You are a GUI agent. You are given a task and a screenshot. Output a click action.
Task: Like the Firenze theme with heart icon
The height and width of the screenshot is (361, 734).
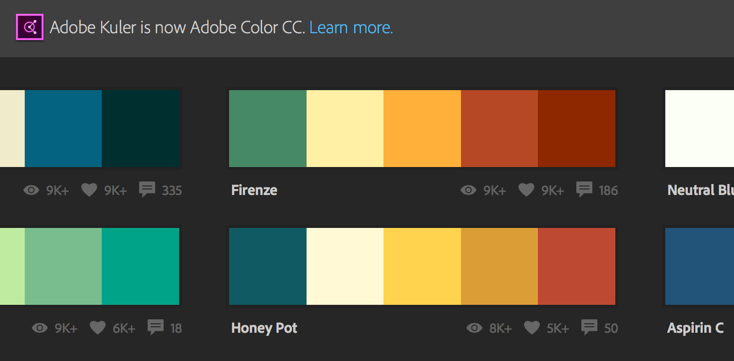click(526, 190)
